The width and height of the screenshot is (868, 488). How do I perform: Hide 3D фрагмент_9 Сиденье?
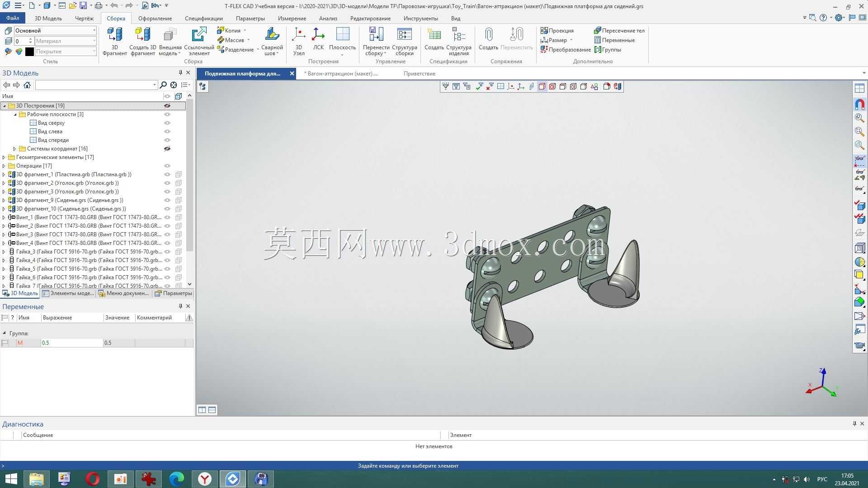click(x=167, y=200)
